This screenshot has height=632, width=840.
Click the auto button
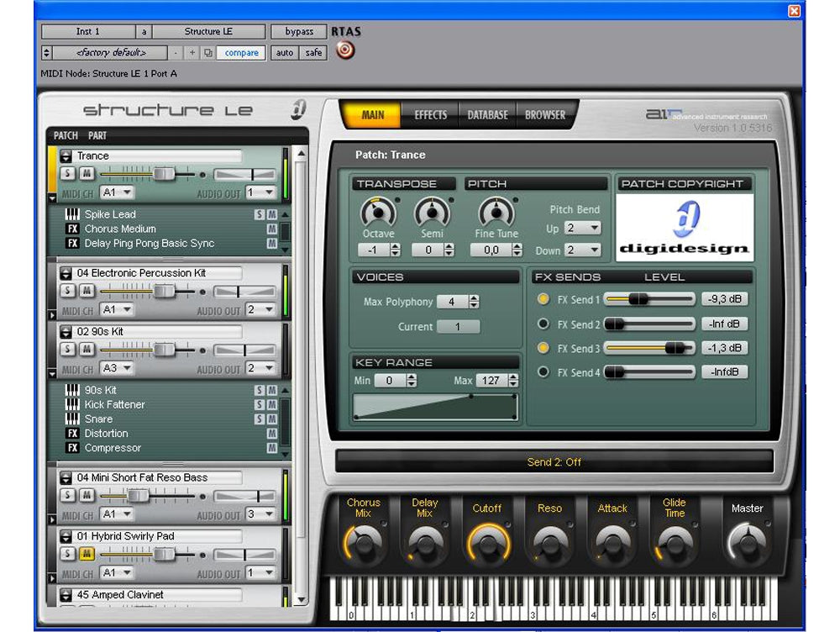(285, 53)
